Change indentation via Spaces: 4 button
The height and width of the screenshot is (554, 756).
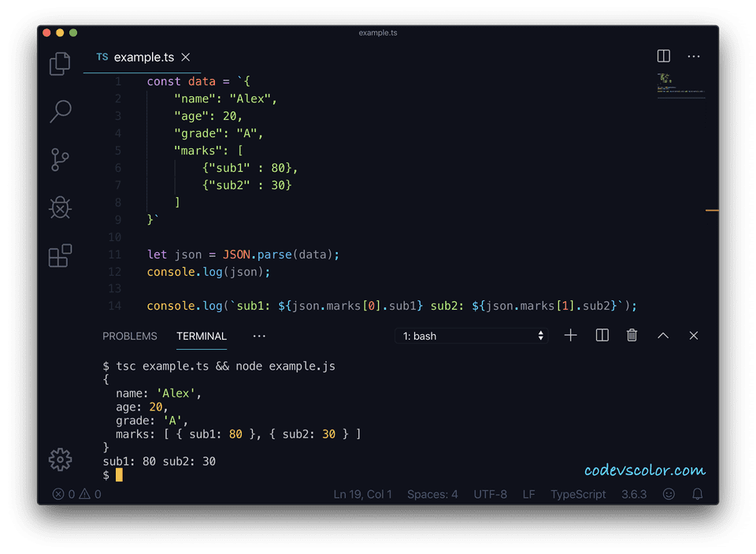[x=432, y=494]
